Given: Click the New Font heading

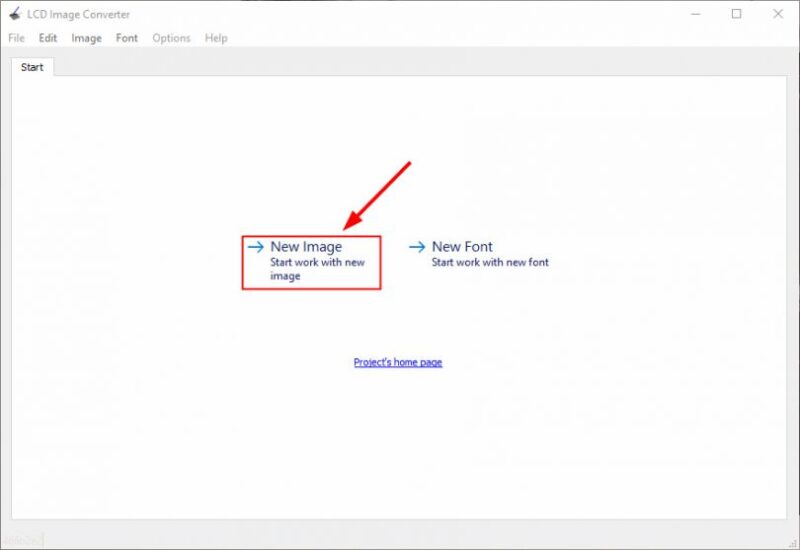Looking at the screenshot, I should click(462, 247).
